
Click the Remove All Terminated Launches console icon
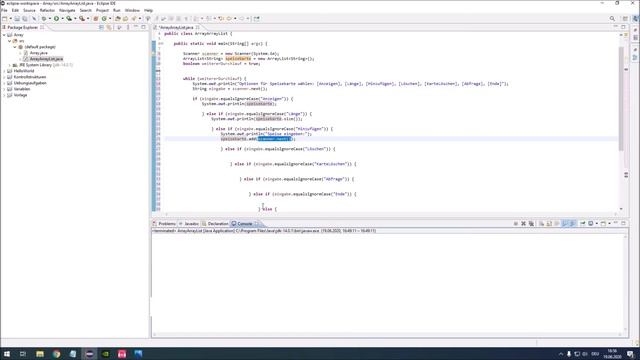(531, 224)
